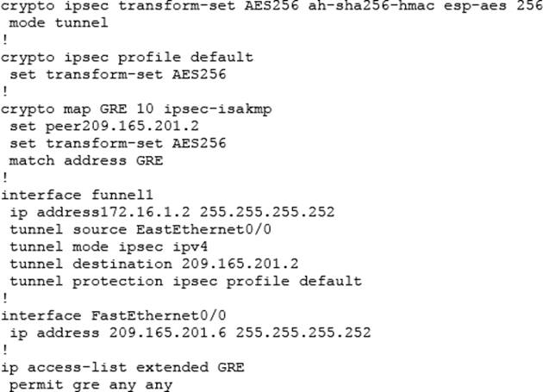The height and width of the screenshot is (392, 543).
Task: Select the "tunnel protection ipsec profile default" line
Action: (x=184, y=281)
